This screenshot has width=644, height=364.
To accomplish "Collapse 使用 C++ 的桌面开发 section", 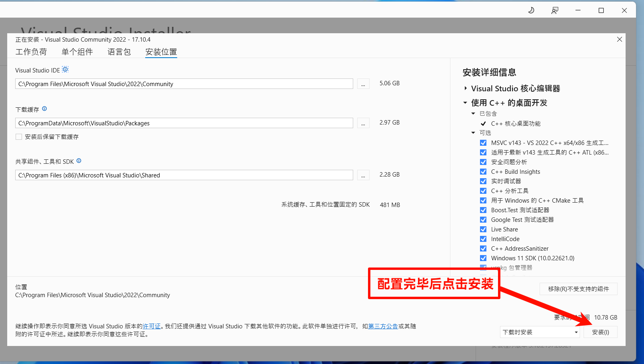I will point(465,103).
